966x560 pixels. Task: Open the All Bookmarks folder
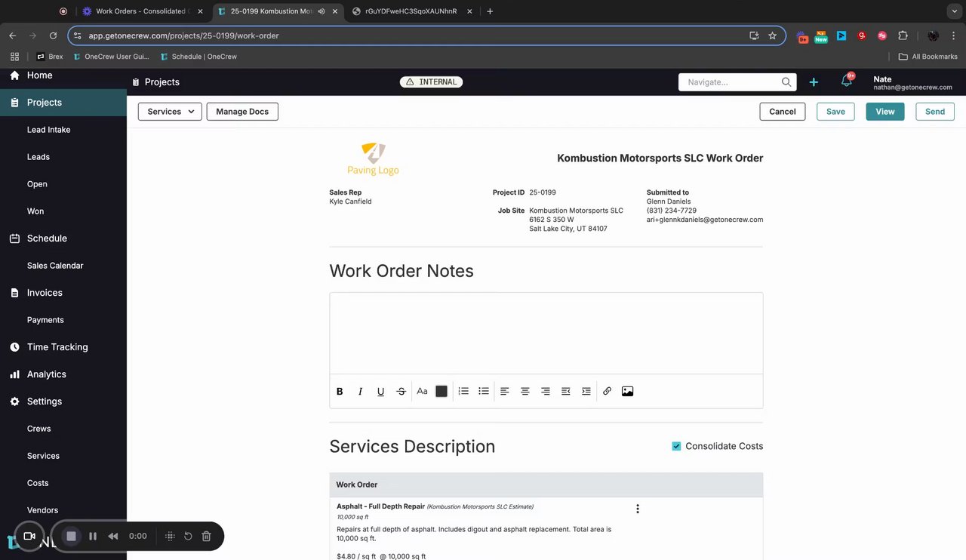point(928,57)
